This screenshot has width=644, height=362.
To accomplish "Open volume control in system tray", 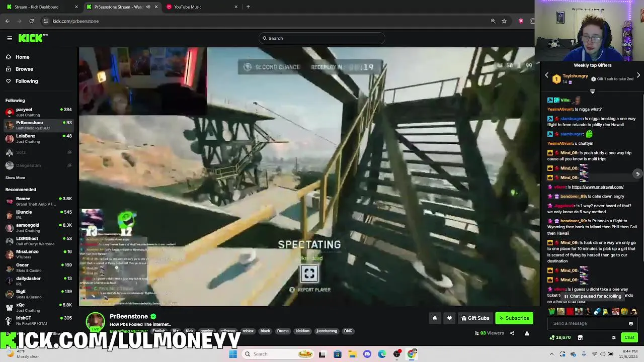I will tap(604, 354).
